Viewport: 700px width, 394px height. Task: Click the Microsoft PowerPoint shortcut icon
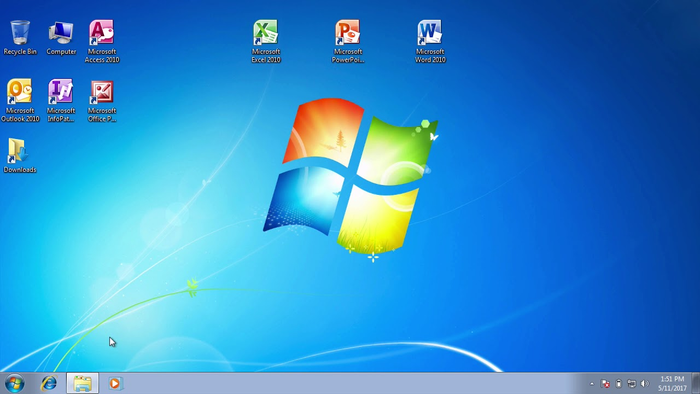(348, 41)
